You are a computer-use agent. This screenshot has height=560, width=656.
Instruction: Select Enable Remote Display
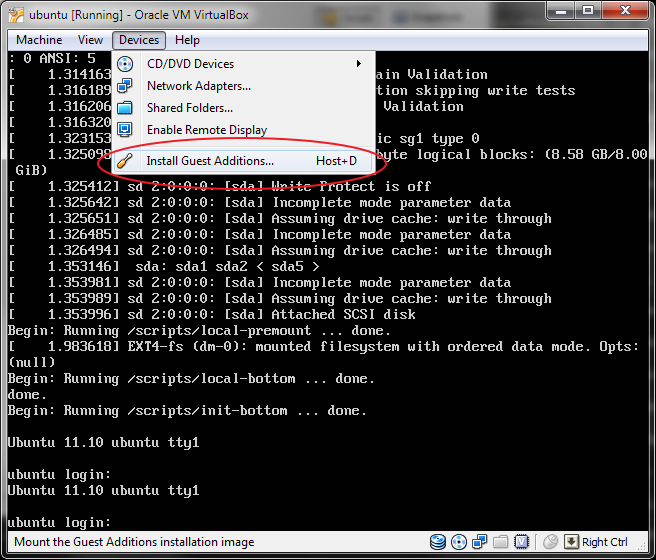243,130
